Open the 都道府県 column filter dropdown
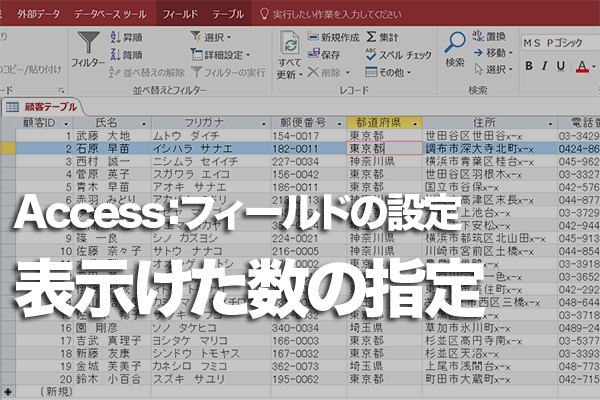This screenshot has width=600, height=400. pos(415,124)
